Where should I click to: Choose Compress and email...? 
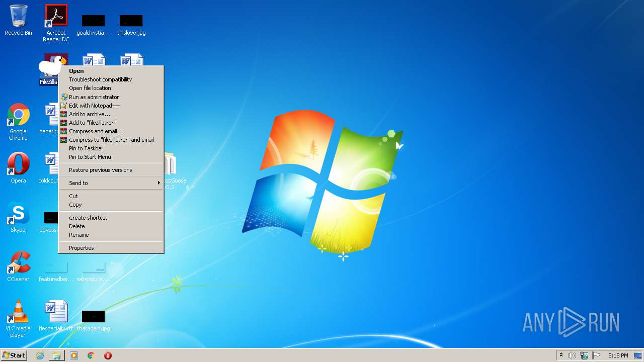[x=111, y=131]
